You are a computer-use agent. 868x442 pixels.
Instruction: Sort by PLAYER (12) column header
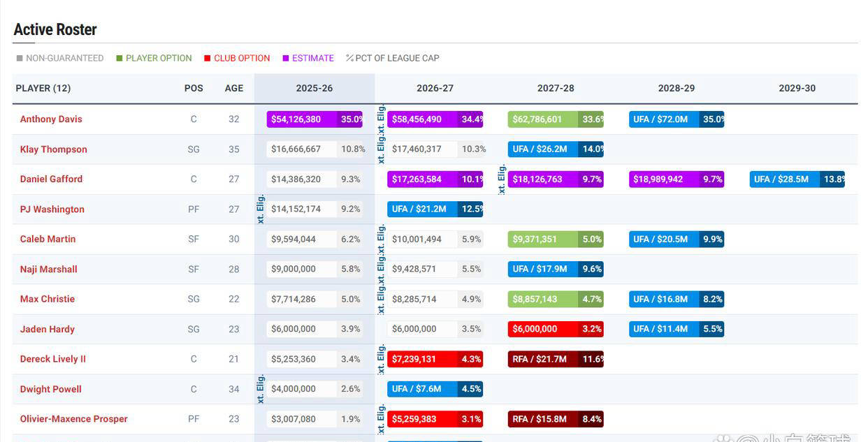tap(43, 89)
